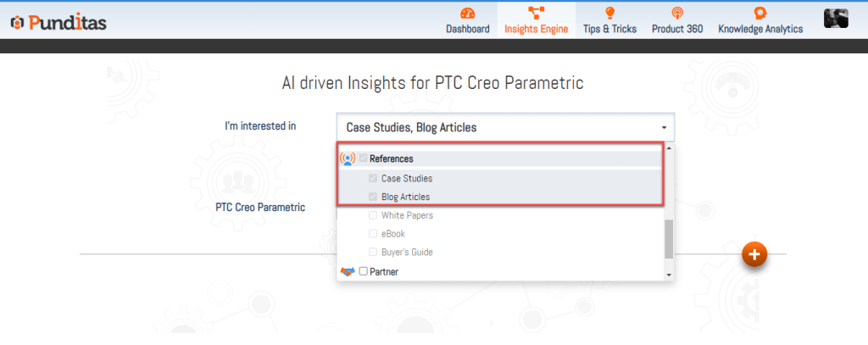Click the Insights Engine flowchart icon
This screenshot has height=345, width=868.
click(x=536, y=13)
